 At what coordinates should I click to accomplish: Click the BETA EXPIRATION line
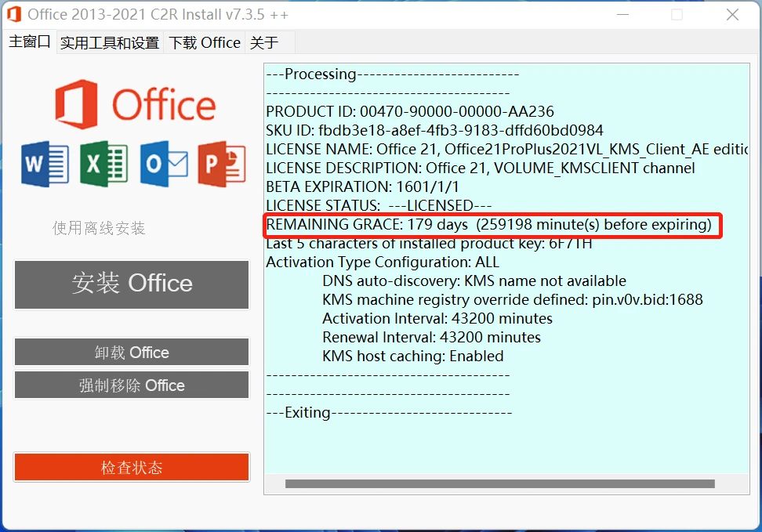pos(362,186)
